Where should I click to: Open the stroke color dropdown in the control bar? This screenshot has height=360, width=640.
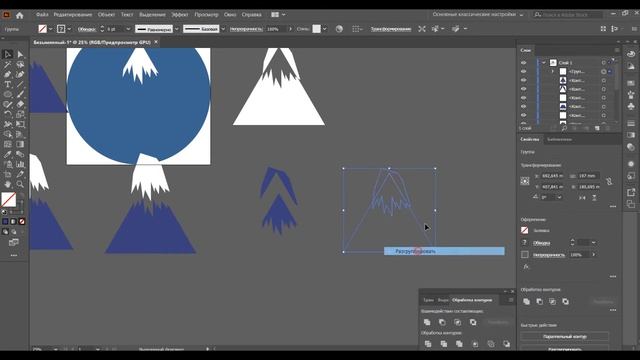(x=69, y=29)
